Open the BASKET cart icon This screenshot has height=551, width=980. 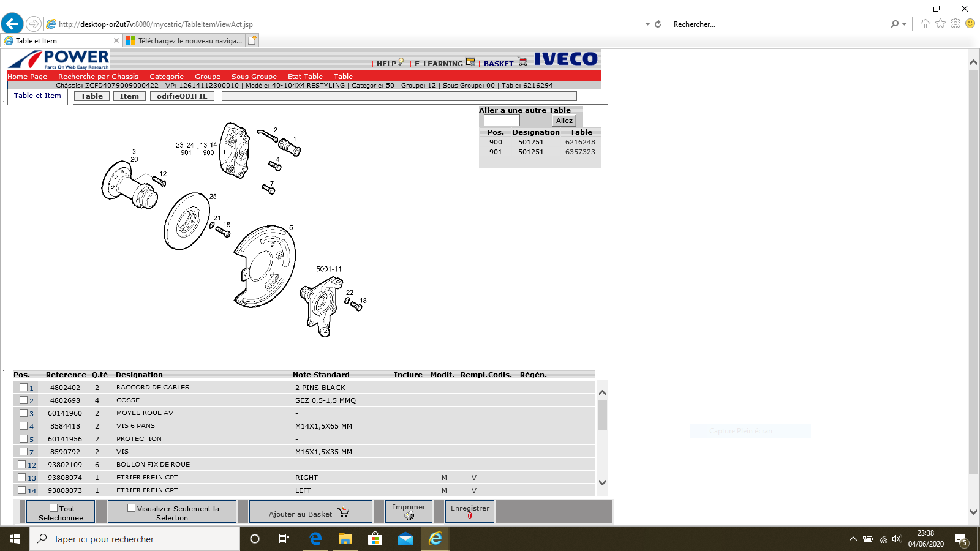(x=522, y=62)
